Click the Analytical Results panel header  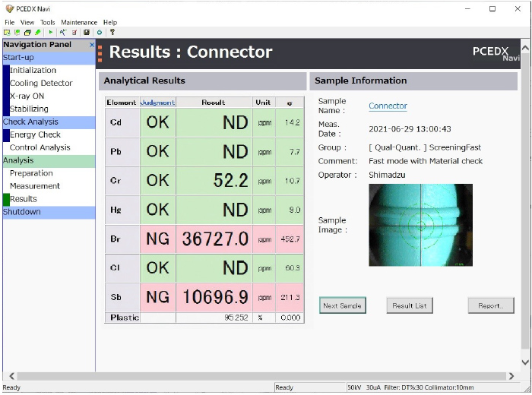click(203, 81)
